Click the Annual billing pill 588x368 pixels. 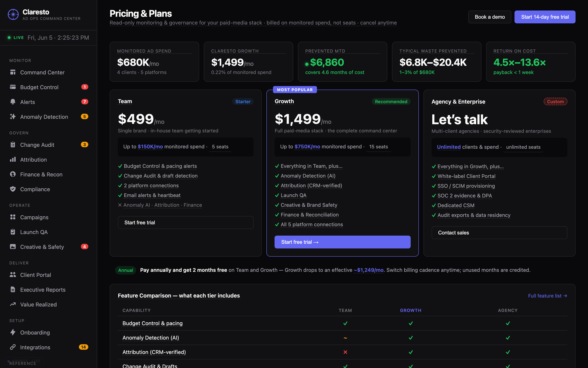click(x=125, y=270)
